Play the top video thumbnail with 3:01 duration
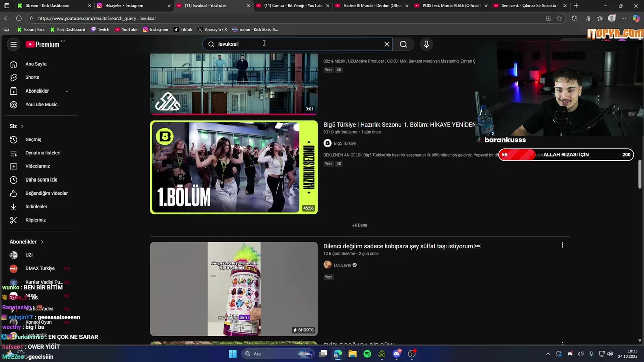 (234, 83)
